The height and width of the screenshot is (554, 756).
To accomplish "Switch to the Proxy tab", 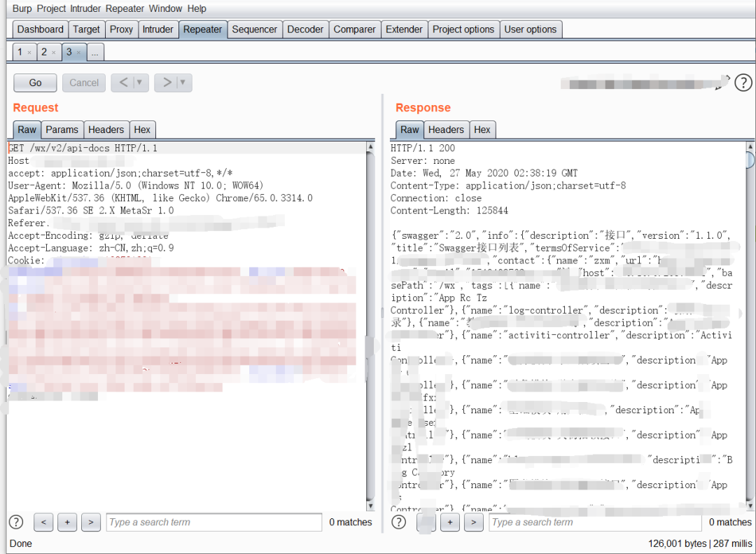I will pyautogui.click(x=122, y=29).
